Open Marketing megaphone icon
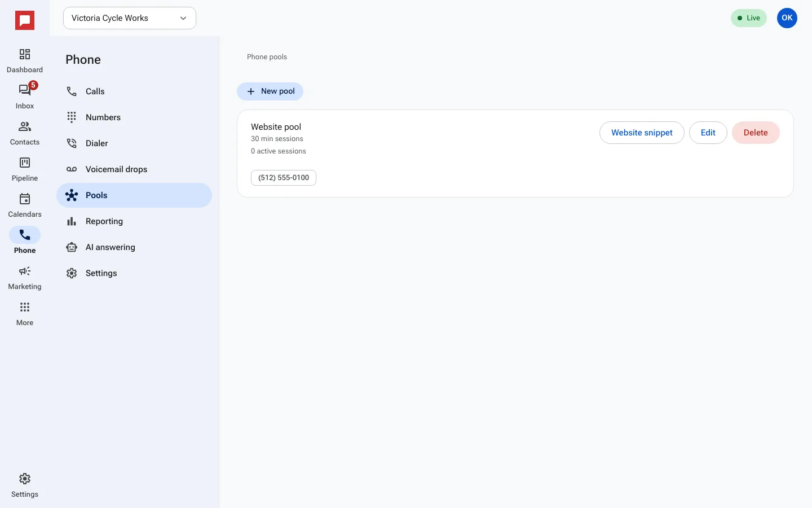Image resolution: width=812 pixels, height=508 pixels. [x=25, y=271]
